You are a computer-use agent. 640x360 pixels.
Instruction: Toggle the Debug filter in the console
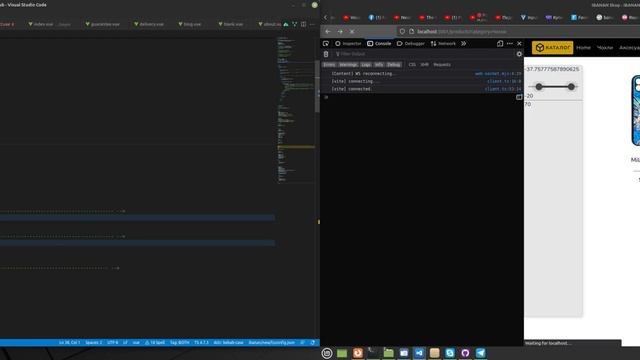(394, 64)
